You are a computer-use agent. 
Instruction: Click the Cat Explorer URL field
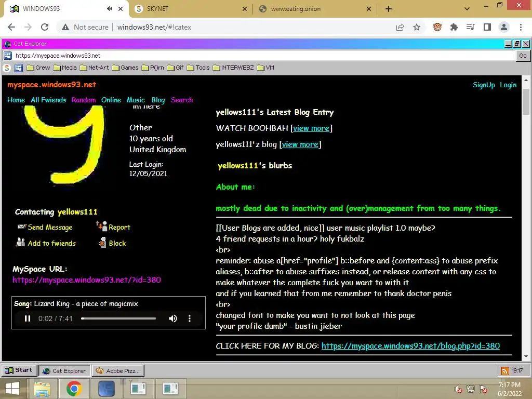coord(264,56)
